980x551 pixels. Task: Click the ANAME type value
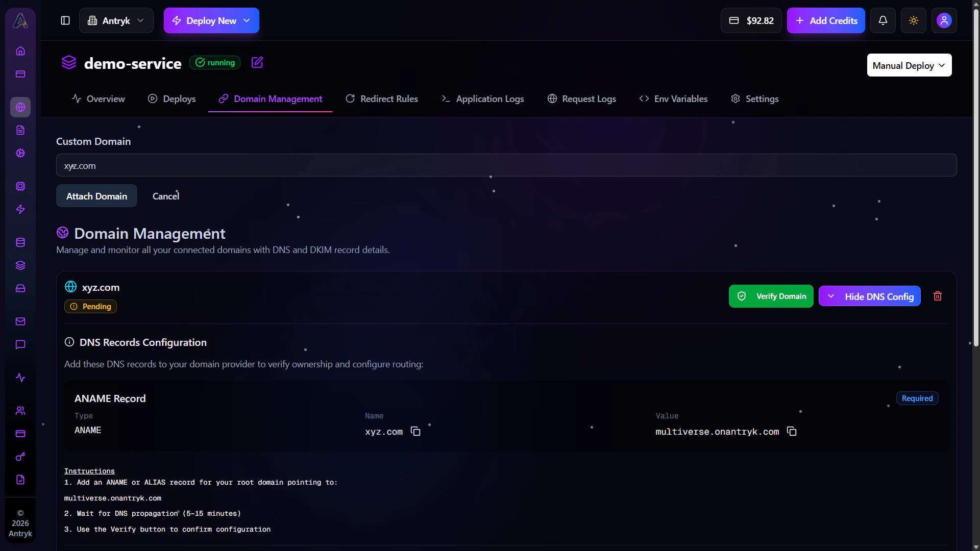(x=88, y=430)
